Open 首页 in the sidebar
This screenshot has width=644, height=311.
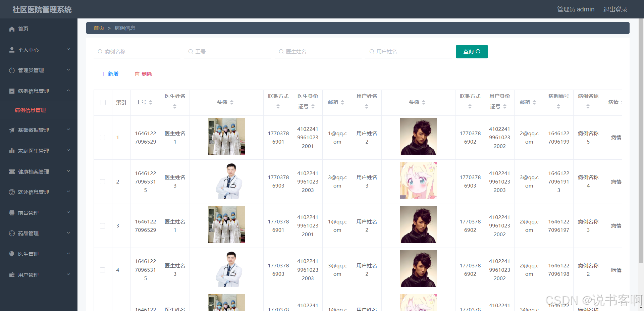(x=39, y=29)
